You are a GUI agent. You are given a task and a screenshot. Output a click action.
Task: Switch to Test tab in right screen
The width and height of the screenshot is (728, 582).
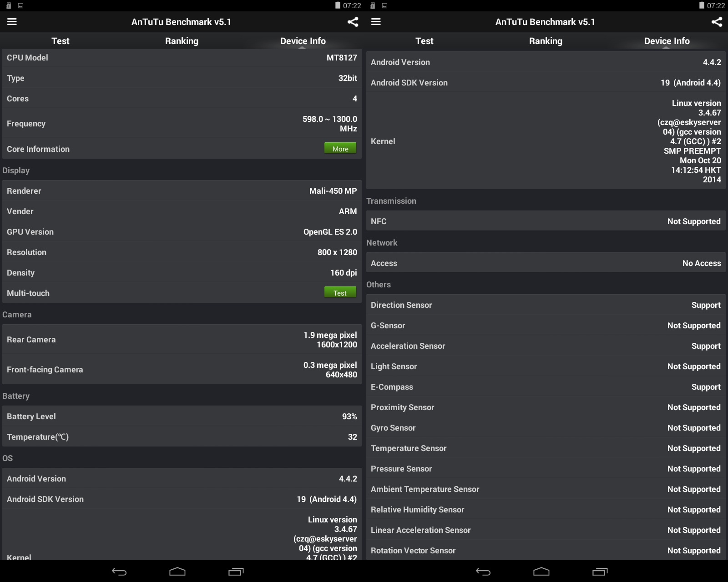(x=425, y=41)
